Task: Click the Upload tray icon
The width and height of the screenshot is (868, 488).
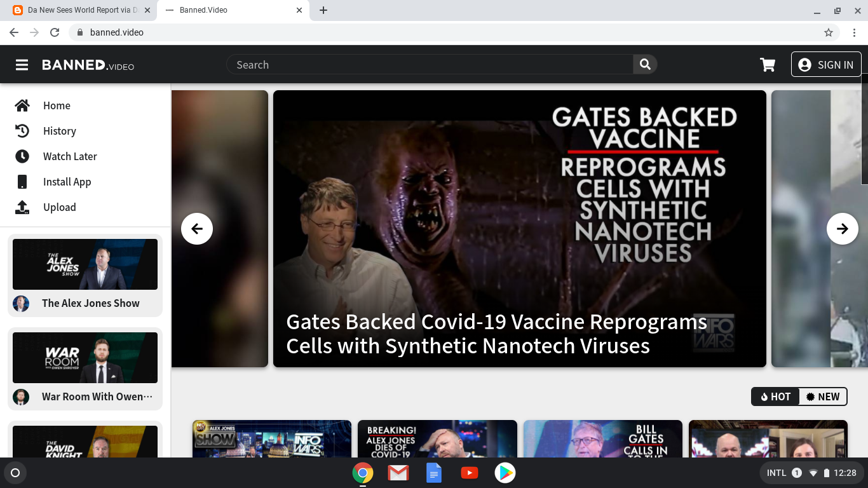Action: point(22,207)
